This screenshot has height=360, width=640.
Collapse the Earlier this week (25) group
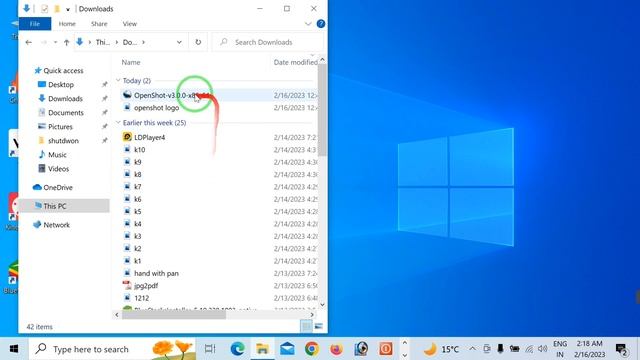[118, 122]
